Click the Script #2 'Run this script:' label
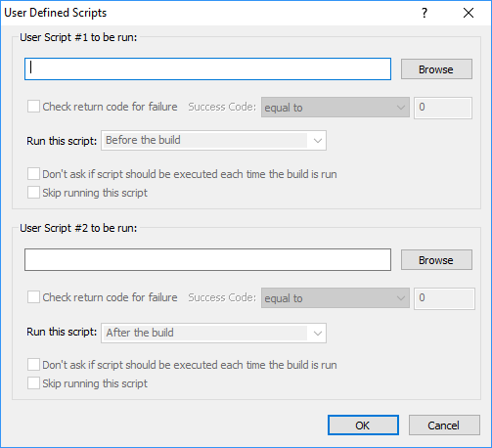 [x=62, y=332]
